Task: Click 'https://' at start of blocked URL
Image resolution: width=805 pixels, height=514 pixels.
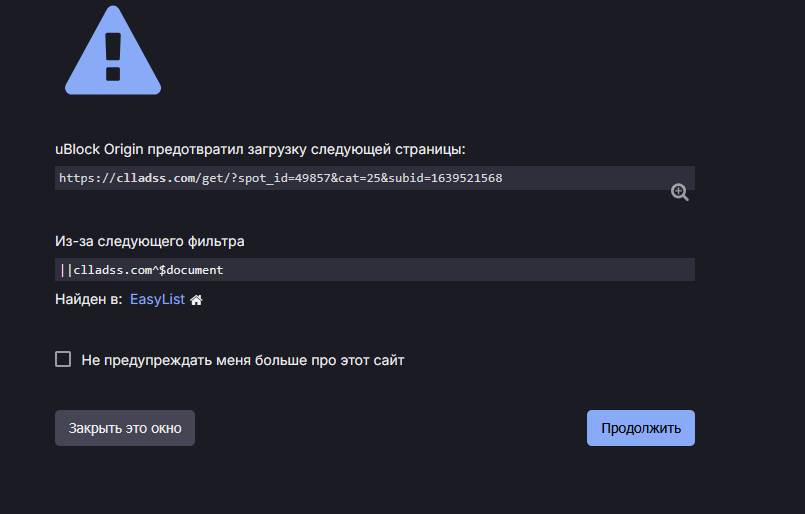Action: (x=86, y=178)
